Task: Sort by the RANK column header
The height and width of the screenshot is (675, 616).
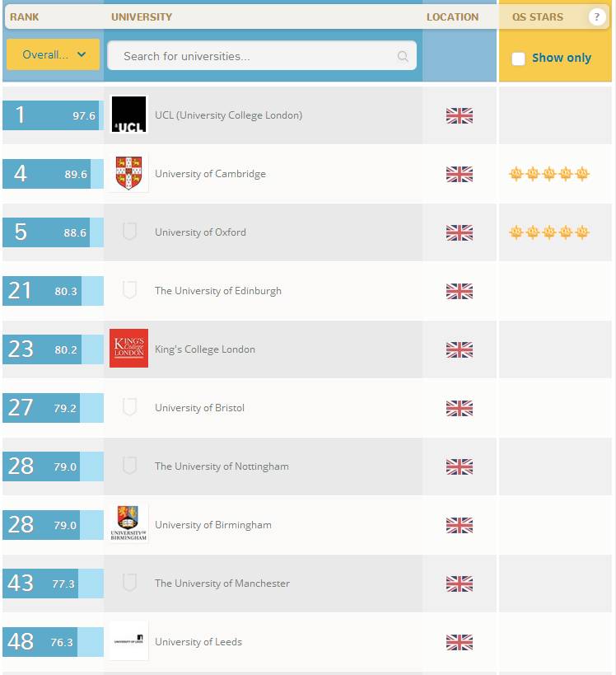Action: 25,16
